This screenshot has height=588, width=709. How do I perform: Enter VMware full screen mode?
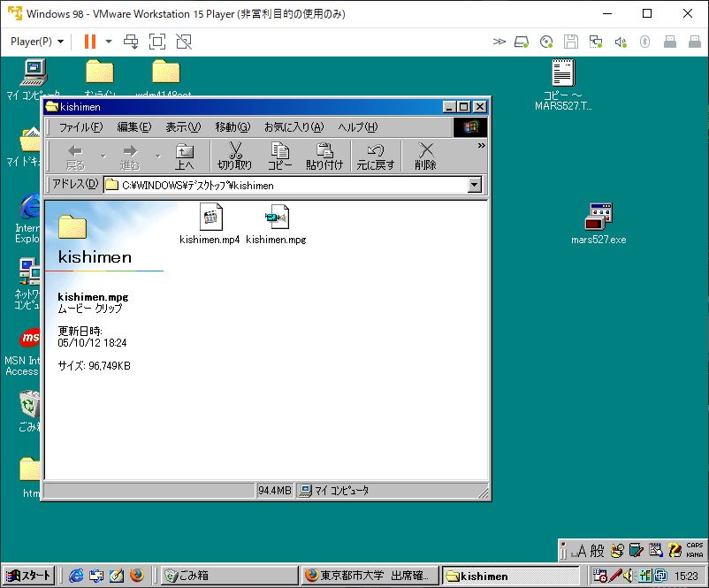point(157,42)
